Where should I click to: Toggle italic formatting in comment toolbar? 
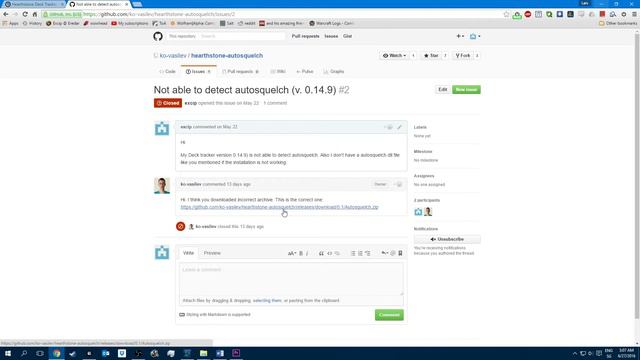307,253
